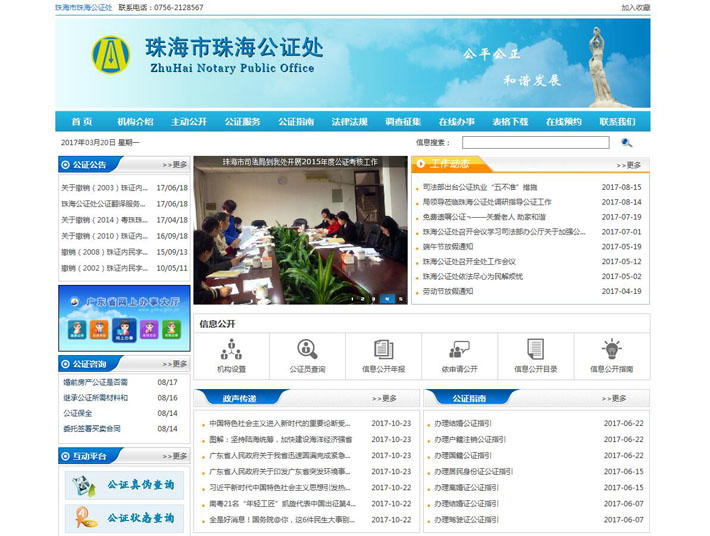Open guide 办理居民身份证公证指引
This screenshot has width=710, height=536.
473,472
